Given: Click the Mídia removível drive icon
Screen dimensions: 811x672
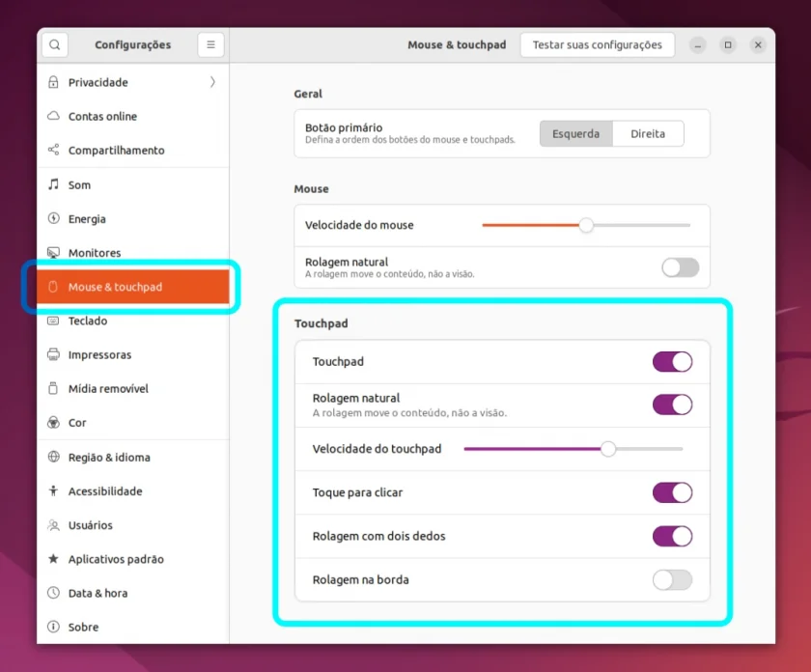Looking at the screenshot, I should click(x=53, y=388).
